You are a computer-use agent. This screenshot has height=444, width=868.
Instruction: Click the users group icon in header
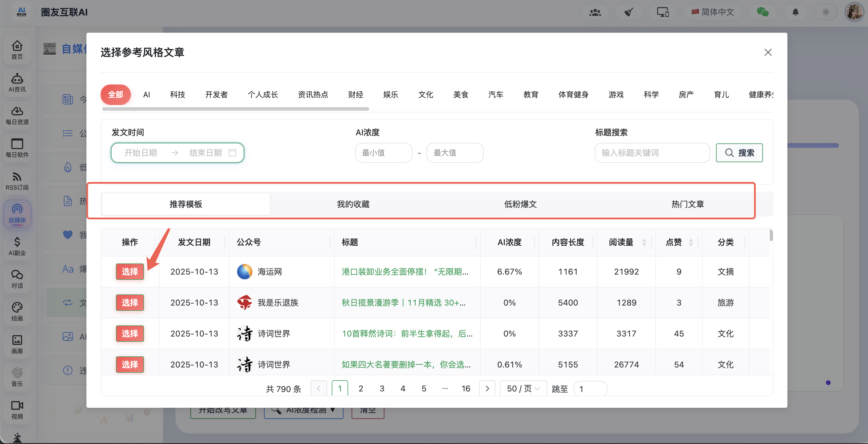pyautogui.click(x=595, y=13)
